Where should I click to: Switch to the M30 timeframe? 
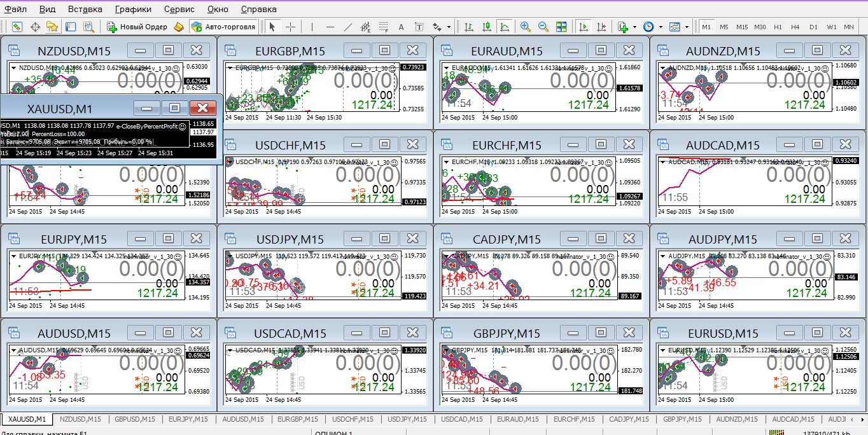[760, 27]
